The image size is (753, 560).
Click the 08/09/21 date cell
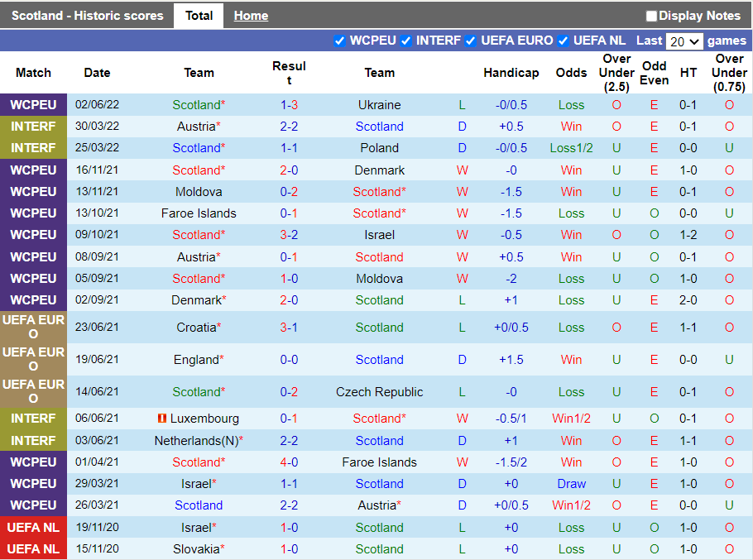[x=97, y=256]
